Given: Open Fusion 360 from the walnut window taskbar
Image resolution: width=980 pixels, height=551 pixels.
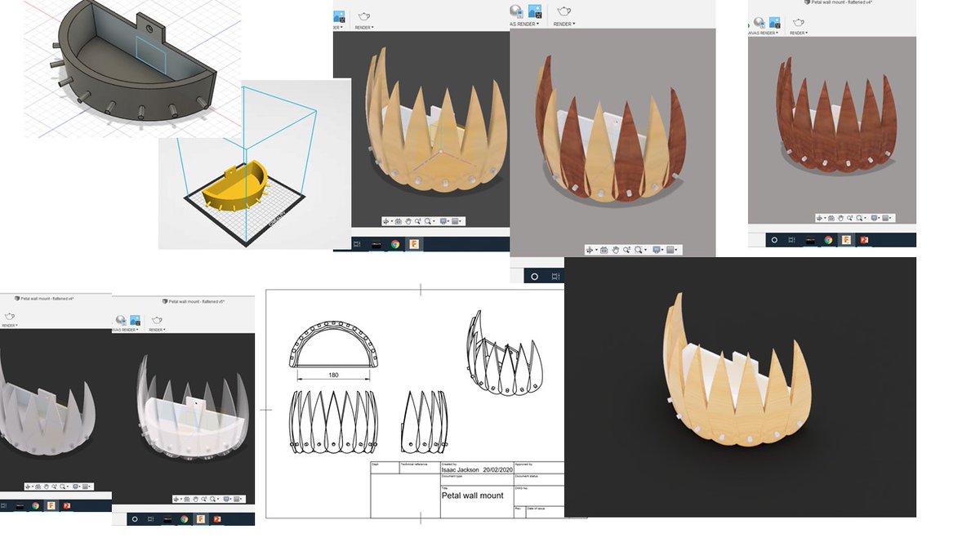Looking at the screenshot, I should (x=846, y=240).
